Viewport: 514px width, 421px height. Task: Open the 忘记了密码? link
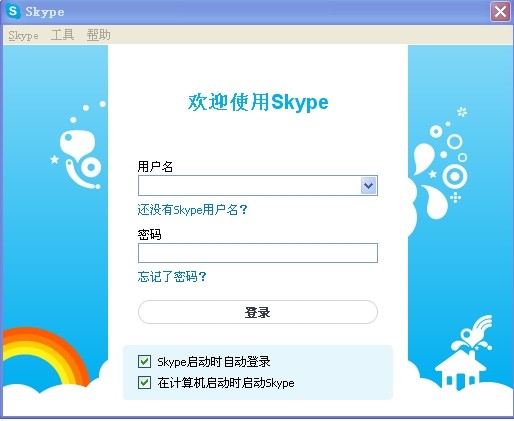click(x=172, y=277)
